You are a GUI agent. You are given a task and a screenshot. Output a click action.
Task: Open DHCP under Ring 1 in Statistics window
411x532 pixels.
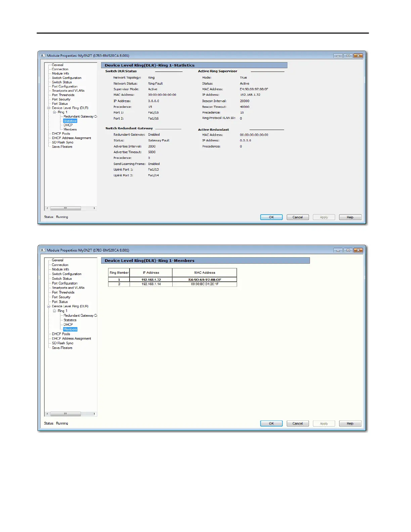[68, 125]
